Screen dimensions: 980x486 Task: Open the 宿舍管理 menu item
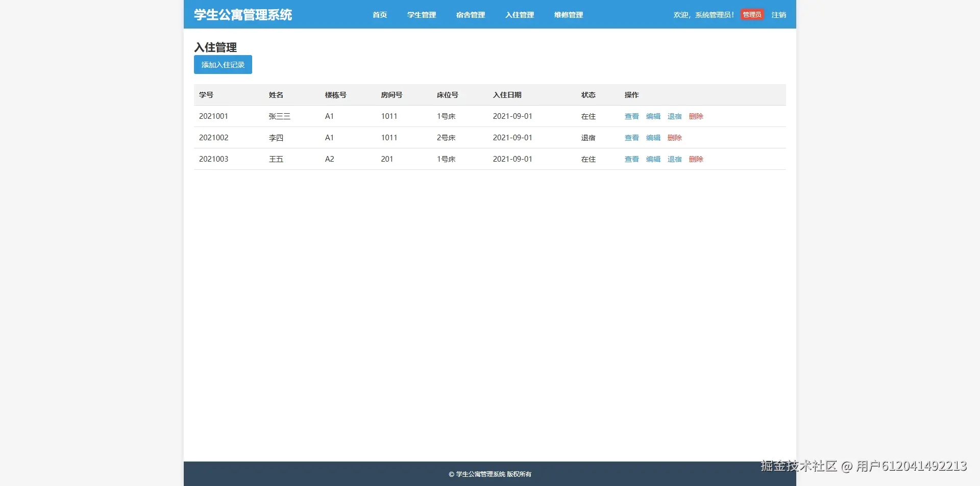[x=471, y=15]
